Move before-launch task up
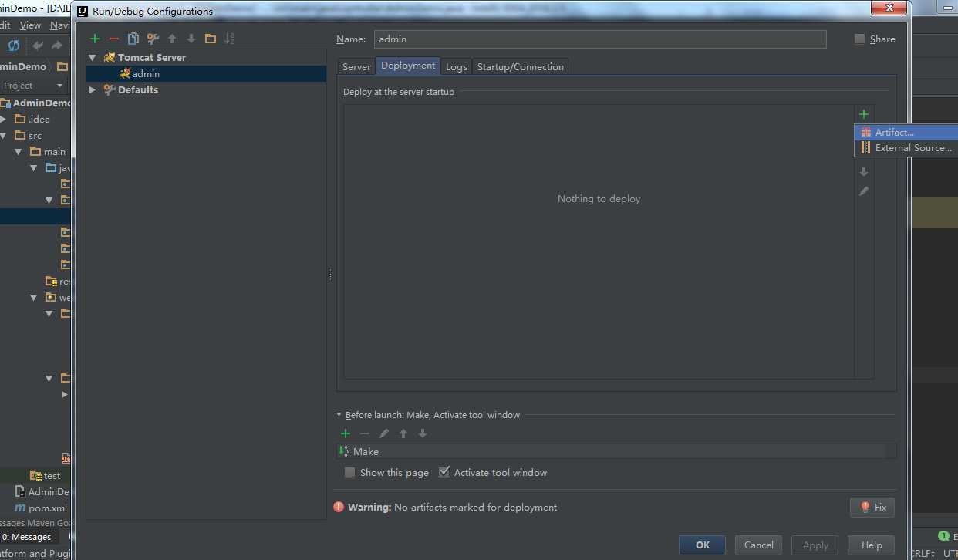 point(403,433)
